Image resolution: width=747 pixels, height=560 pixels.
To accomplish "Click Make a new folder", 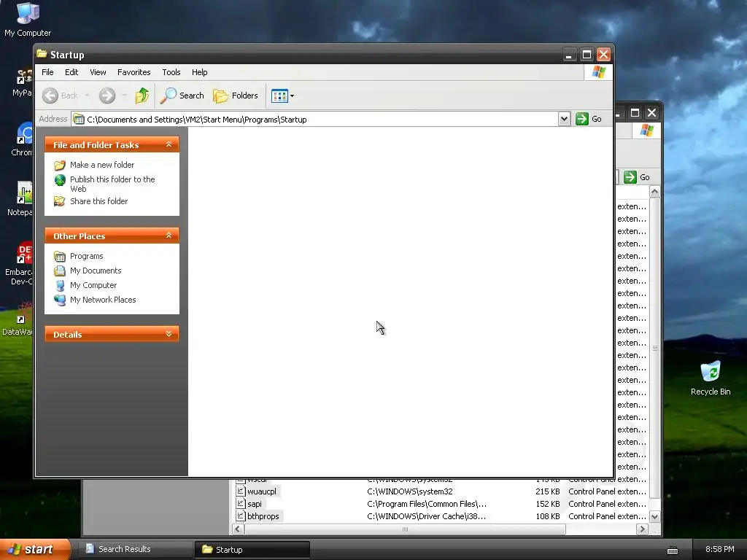I will [102, 165].
